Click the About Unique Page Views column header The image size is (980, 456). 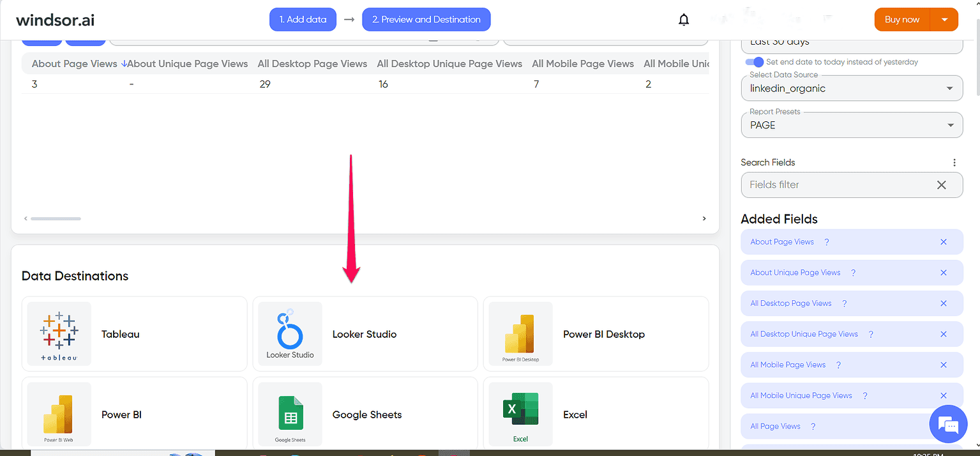point(188,63)
